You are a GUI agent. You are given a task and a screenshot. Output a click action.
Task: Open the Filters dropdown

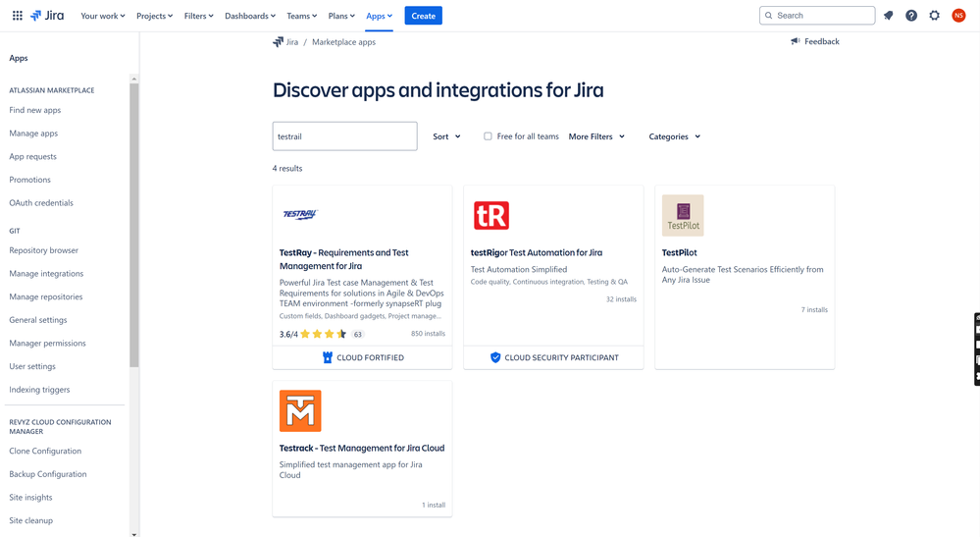(x=199, y=16)
